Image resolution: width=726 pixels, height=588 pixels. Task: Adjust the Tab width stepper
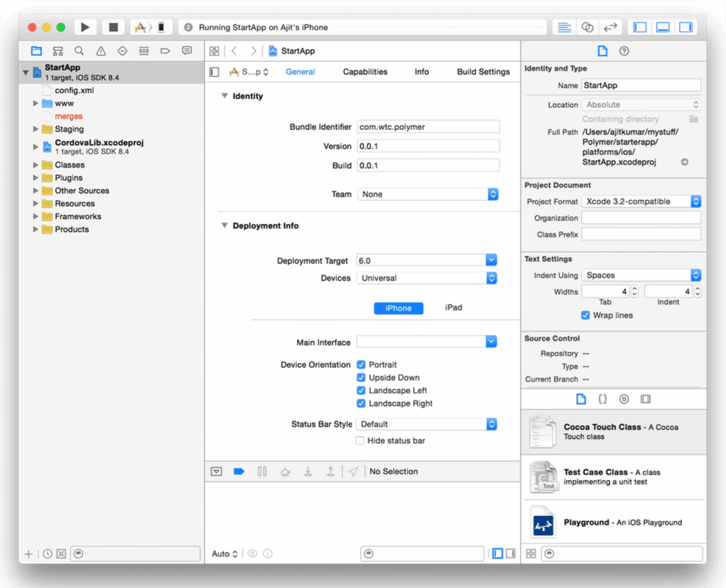click(x=635, y=291)
